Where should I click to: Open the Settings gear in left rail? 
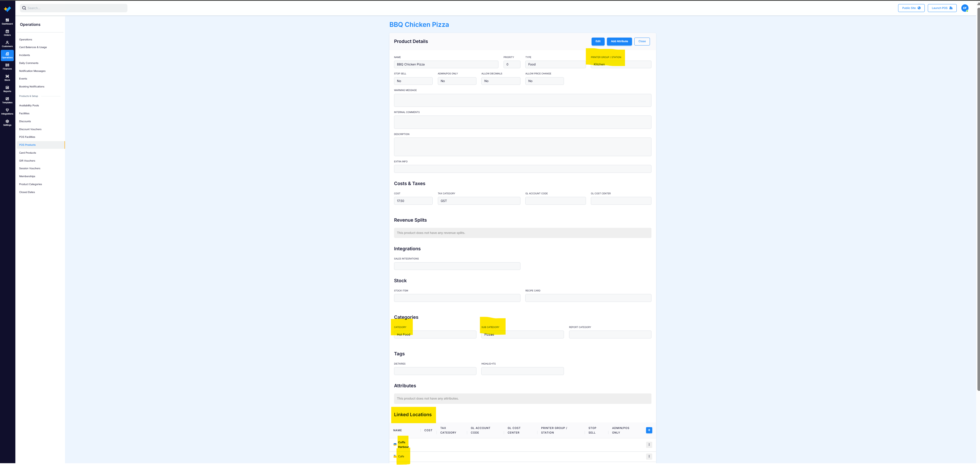click(x=7, y=123)
